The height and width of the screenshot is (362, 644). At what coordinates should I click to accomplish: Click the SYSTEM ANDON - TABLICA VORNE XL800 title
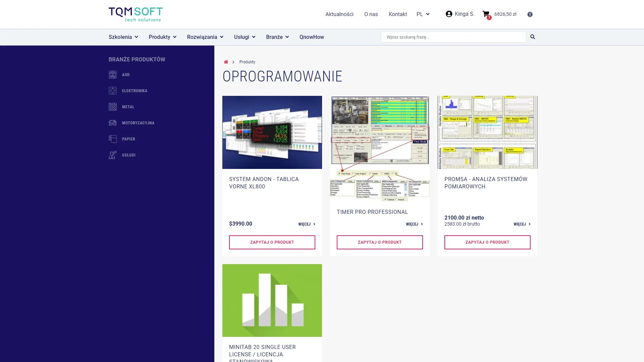click(x=264, y=183)
